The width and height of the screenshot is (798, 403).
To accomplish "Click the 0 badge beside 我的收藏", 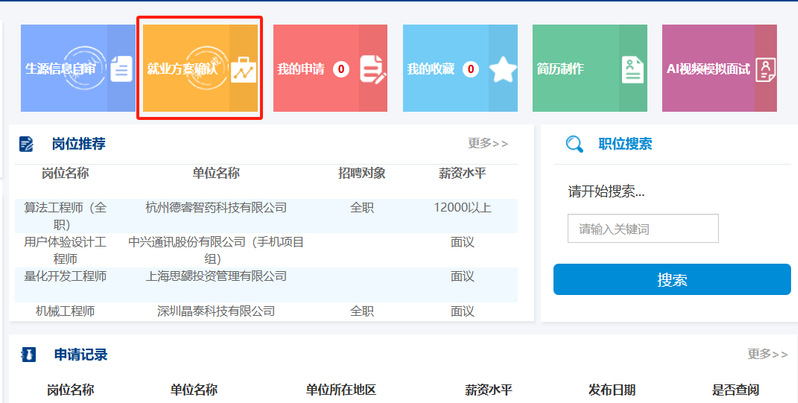I will pos(471,69).
